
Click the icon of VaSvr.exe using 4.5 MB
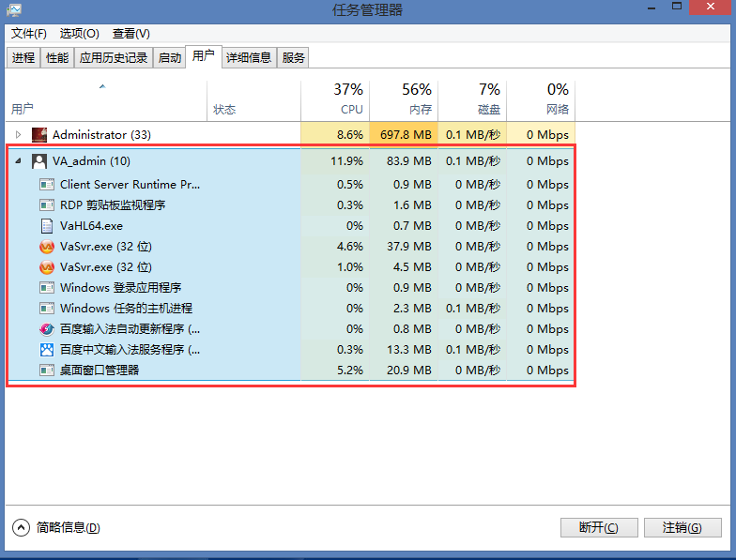[47, 267]
